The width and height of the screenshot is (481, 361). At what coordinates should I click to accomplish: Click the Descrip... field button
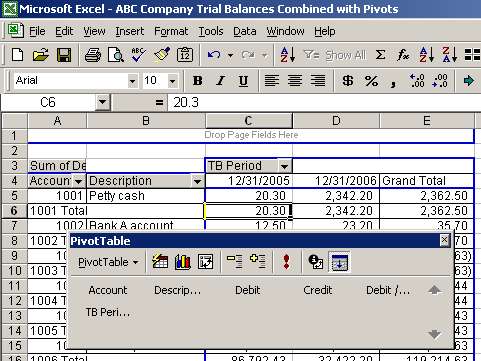177,290
